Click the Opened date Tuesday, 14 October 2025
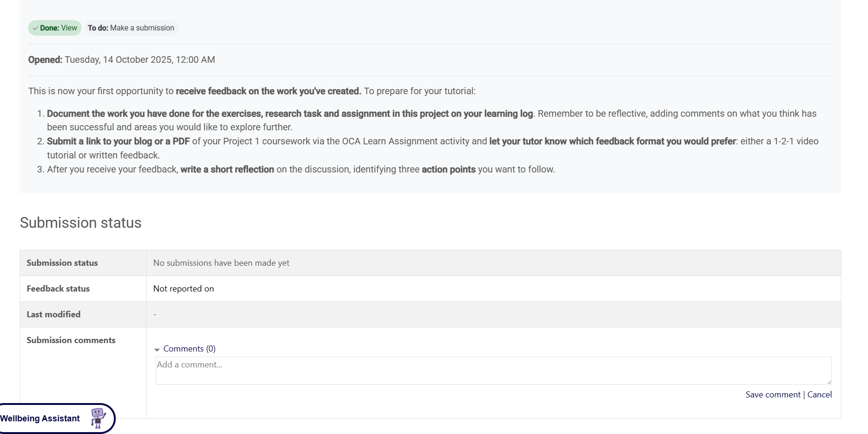The width and height of the screenshot is (868, 434). point(140,60)
